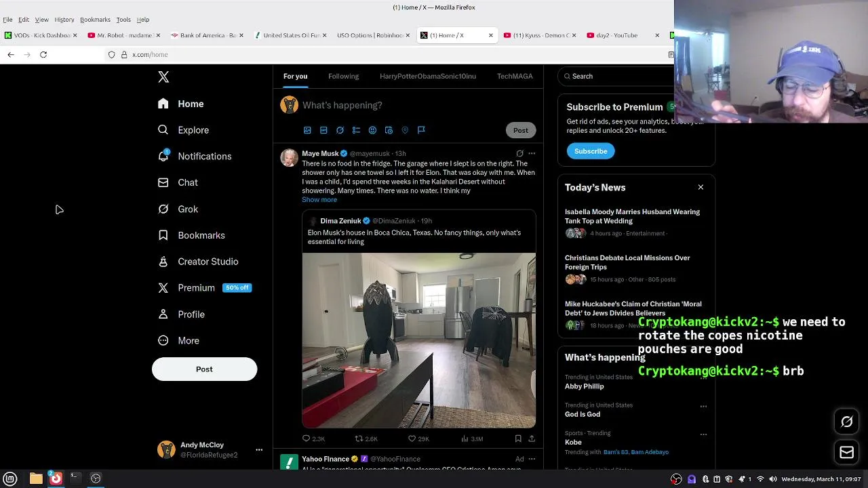Open the TechMAGA timeline tab
868x488 pixels.
(515, 77)
